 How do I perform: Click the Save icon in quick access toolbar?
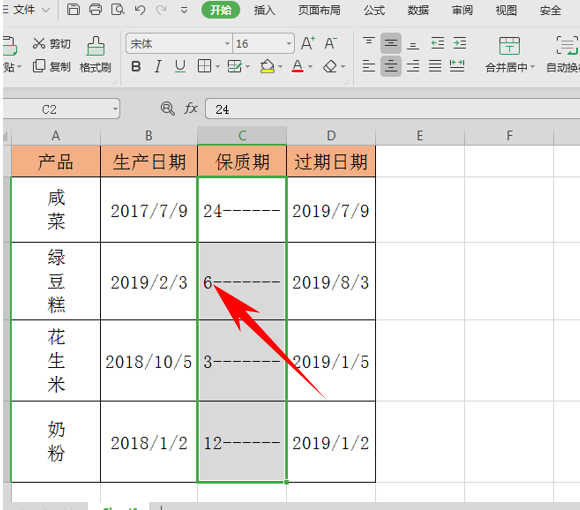(x=73, y=9)
